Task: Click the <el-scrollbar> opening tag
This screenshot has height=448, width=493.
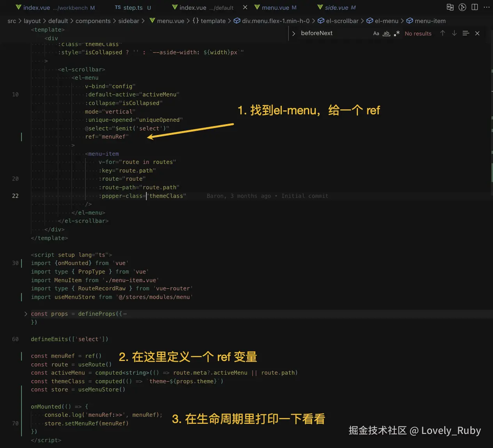Action: coord(82,69)
